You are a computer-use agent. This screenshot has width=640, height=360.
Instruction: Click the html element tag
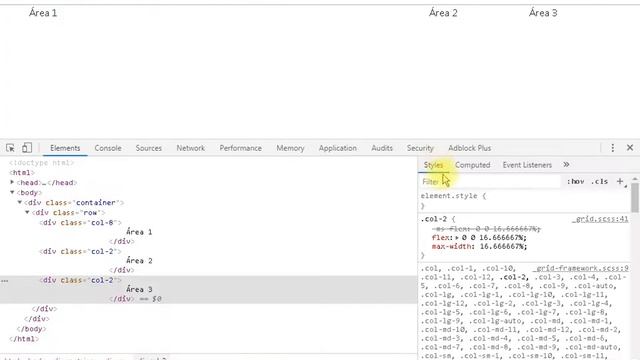[22, 172]
